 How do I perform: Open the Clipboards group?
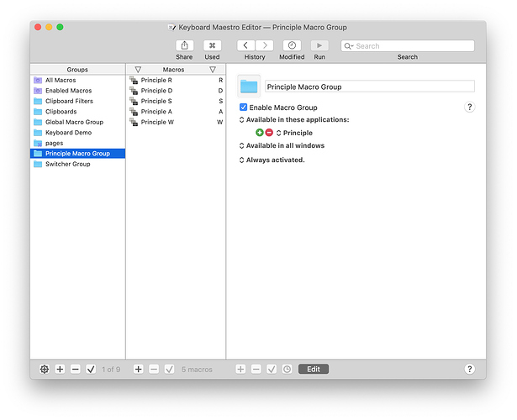(x=77, y=112)
